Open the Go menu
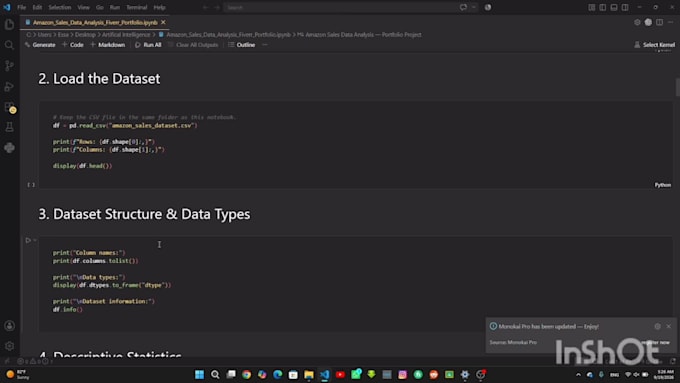Viewport: 680px width, 383px height. click(x=100, y=7)
